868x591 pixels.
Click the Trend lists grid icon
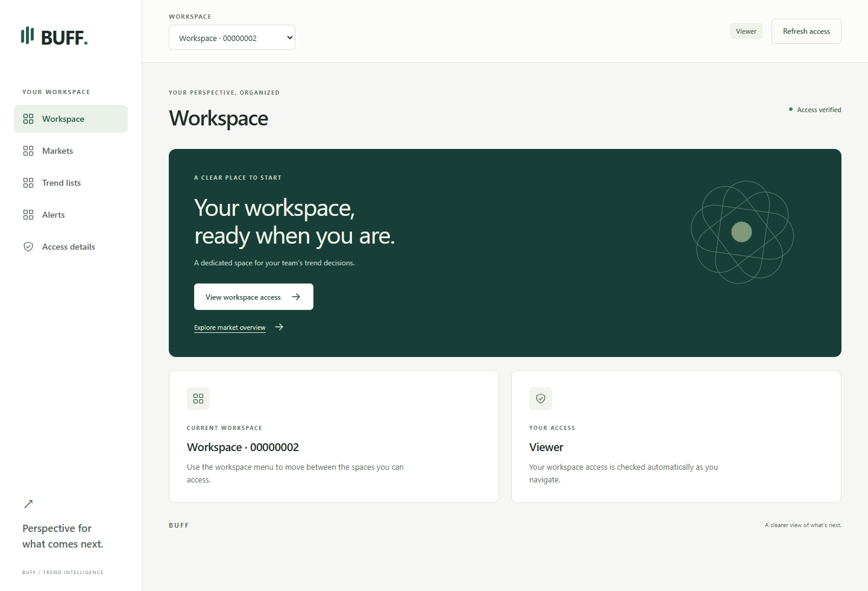pyautogui.click(x=28, y=183)
